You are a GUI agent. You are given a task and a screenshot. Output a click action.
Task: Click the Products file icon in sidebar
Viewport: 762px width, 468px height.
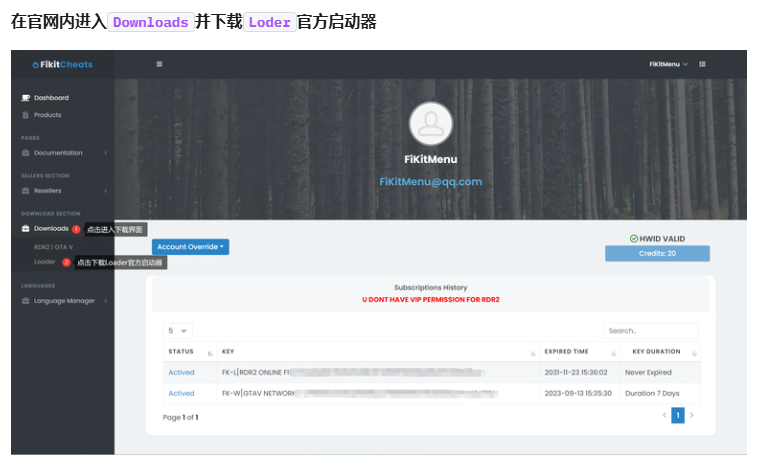26,115
